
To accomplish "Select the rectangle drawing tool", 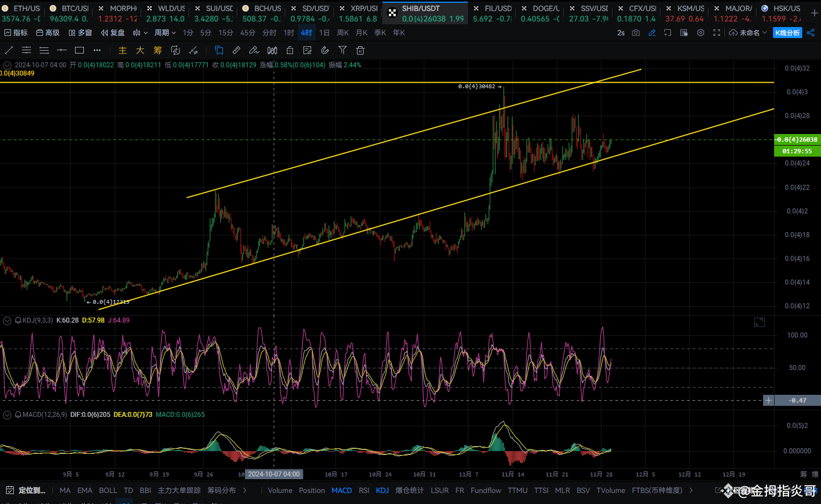I will [x=79, y=50].
